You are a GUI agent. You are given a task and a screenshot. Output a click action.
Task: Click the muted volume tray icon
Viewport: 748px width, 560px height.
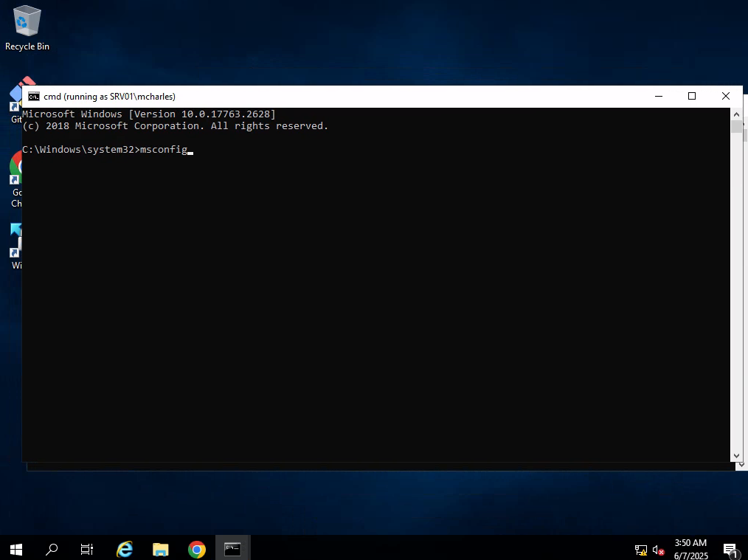point(659,550)
